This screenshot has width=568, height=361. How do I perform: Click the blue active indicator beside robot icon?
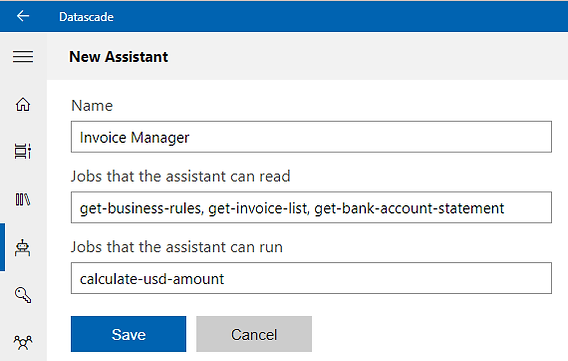[3, 247]
